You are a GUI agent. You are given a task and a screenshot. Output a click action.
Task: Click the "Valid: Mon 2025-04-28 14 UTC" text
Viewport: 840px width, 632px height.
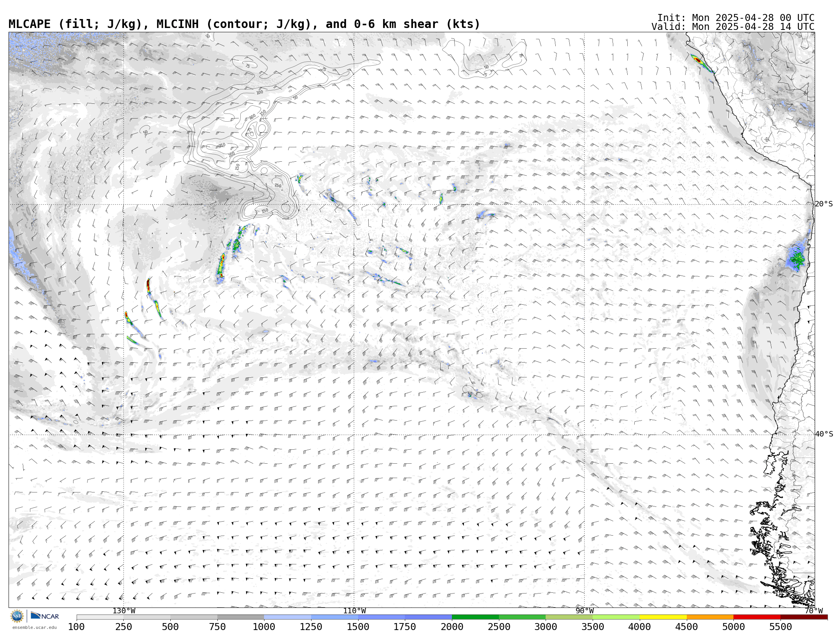[733, 27]
